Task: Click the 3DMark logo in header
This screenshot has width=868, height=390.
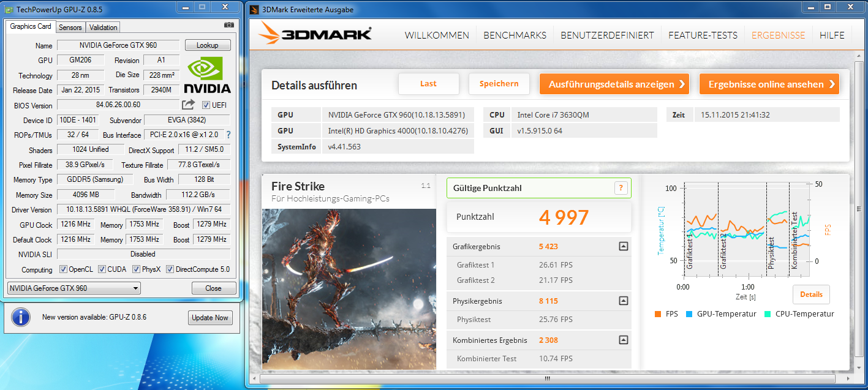Action: 314,34
